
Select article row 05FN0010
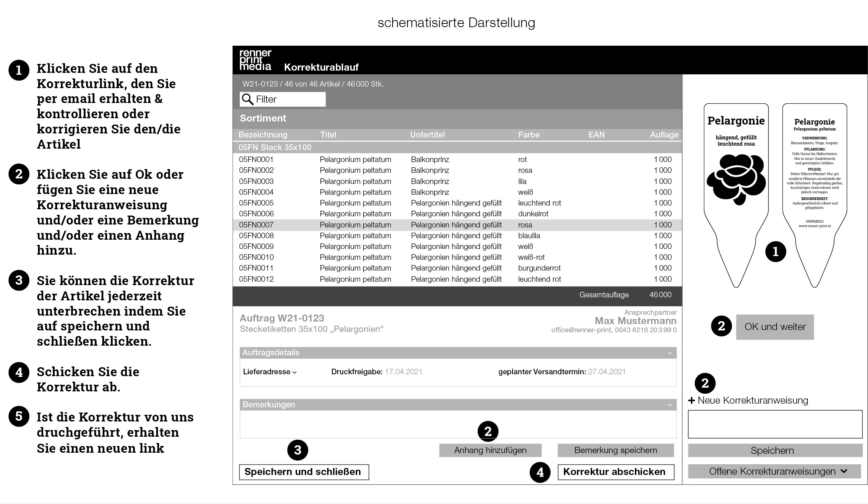[x=457, y=257]
